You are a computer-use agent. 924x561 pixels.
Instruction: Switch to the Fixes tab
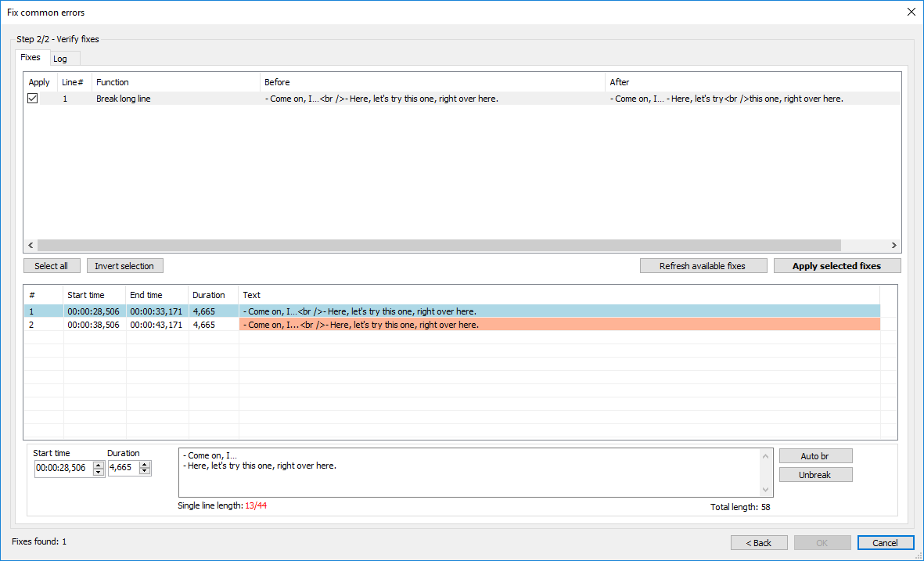point(32,57)
